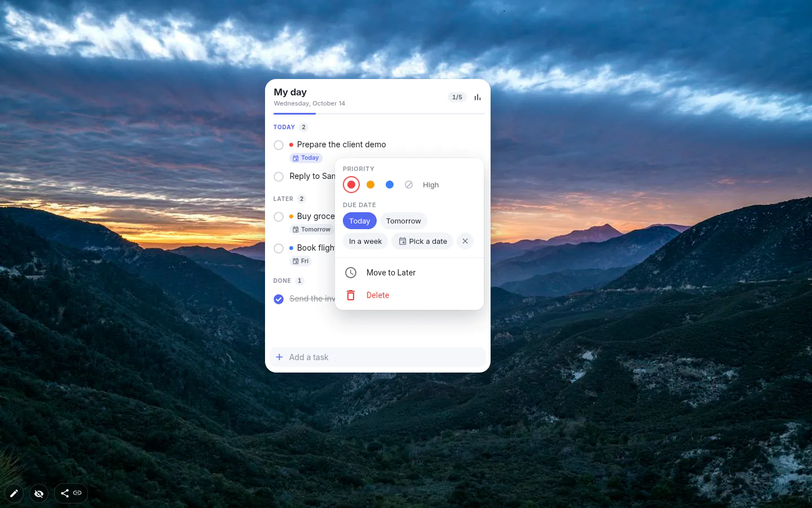
Task: Select the red high priority swatch
Action: point(351,185)
